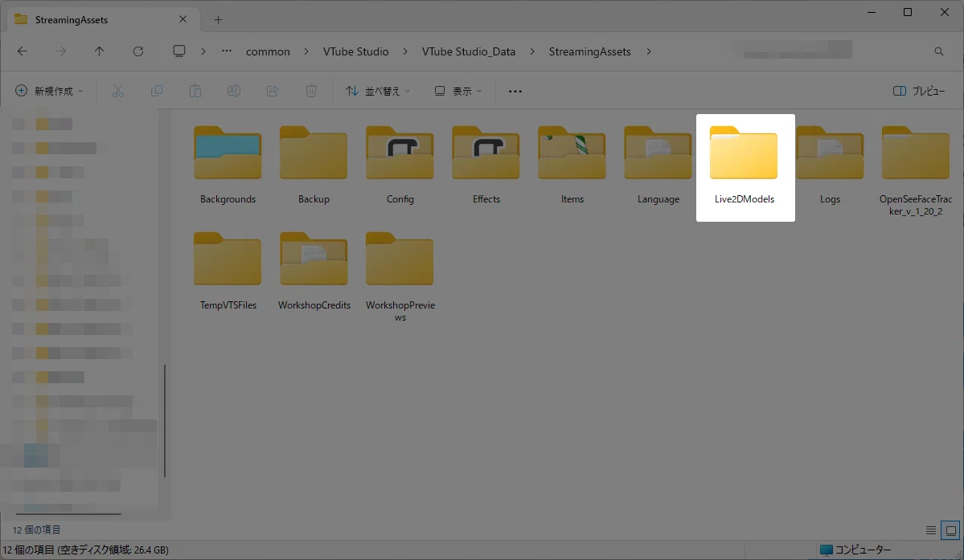The width and height of the screenshot is (964, 560).
Task: Click the Paste clipboard icon
Action: (x=195, y=91)
